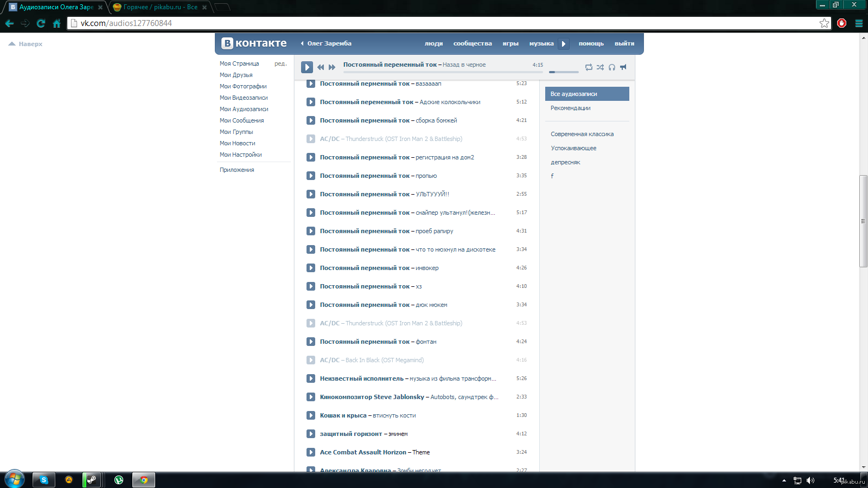Screen dimensions: 868x488
Task: Open Steam from the Windows taskbar
Action: [x=92, y=480]
